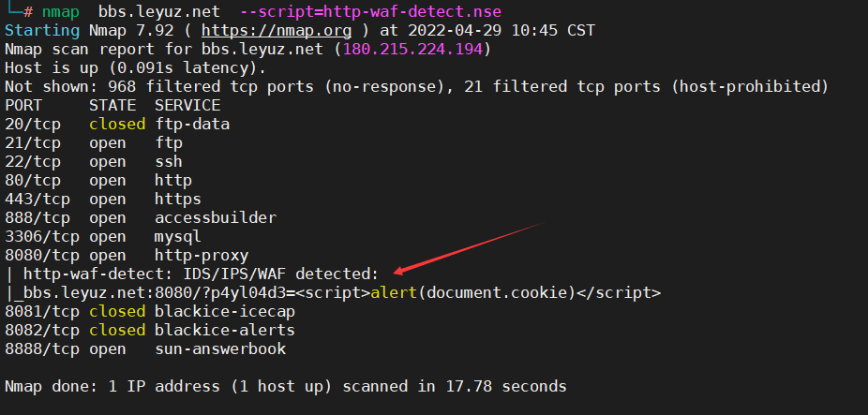Click the 8082/tcp blackice-alerts entry
The image size is (868, 415).
[x=150, y=331]
